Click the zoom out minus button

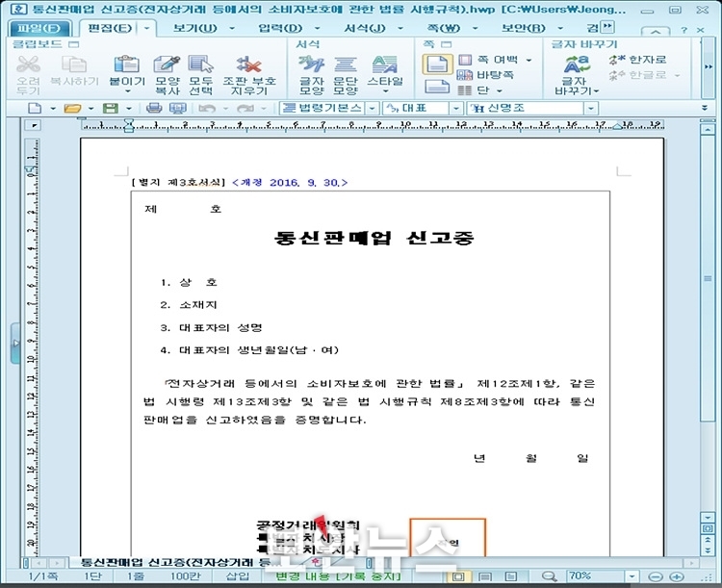(656, 576)
